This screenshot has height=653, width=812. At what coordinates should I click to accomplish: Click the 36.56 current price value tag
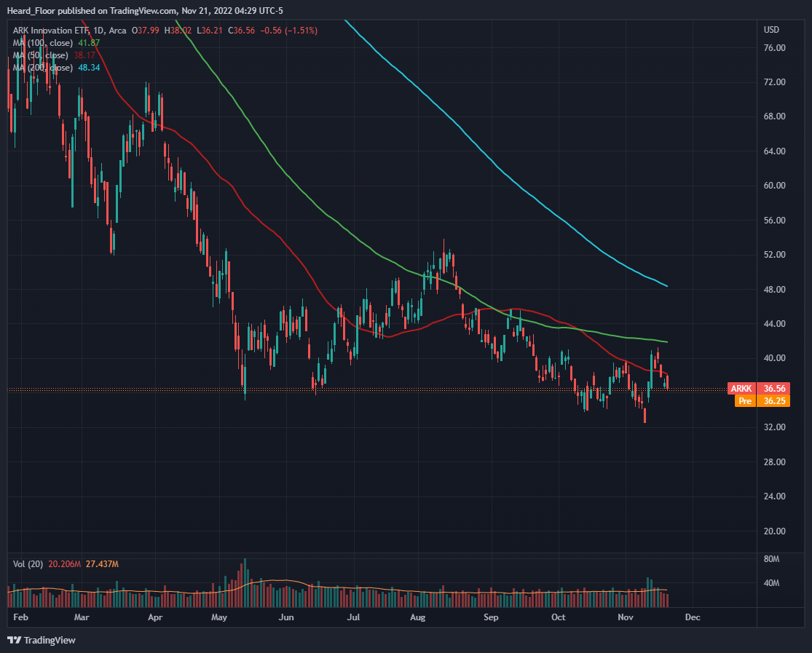774,389
